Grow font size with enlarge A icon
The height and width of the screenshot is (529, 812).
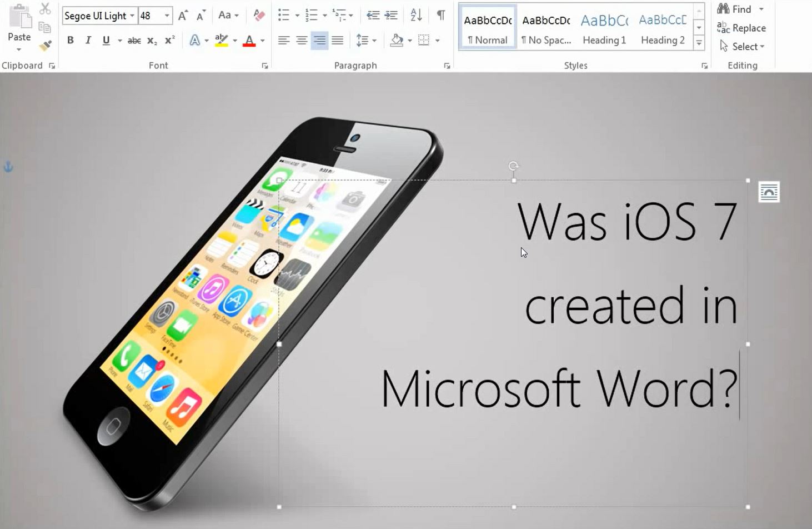(x=182, y=16)
